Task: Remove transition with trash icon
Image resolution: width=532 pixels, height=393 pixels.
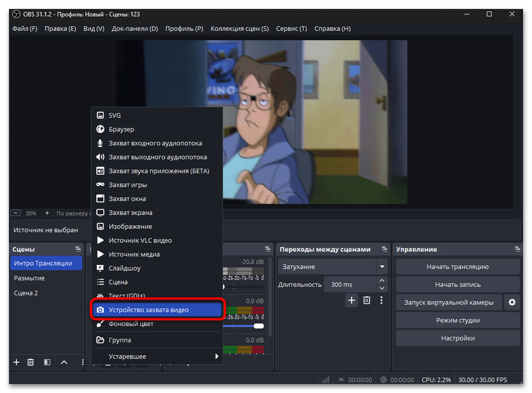Action: pos(367,300)
